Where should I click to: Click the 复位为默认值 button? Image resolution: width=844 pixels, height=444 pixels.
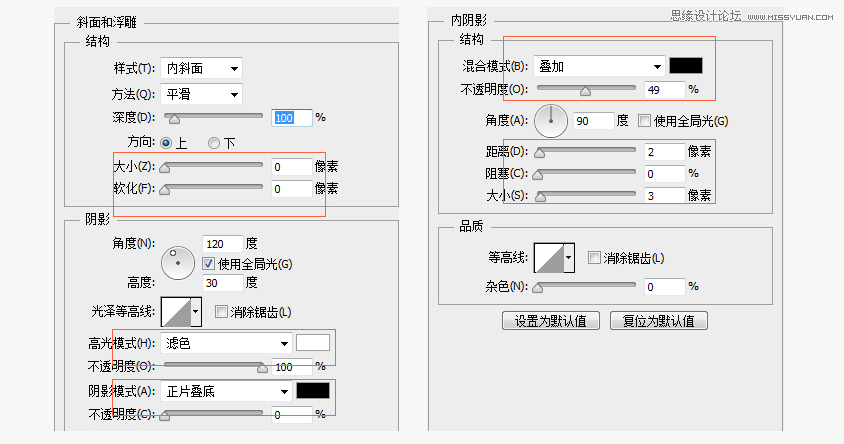(658, 321)
